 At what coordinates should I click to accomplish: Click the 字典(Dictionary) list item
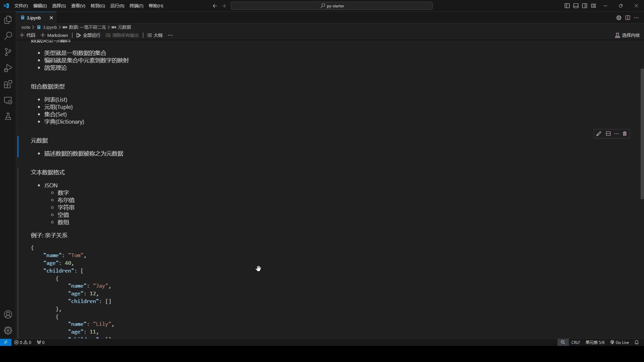(x=64, y=122)
